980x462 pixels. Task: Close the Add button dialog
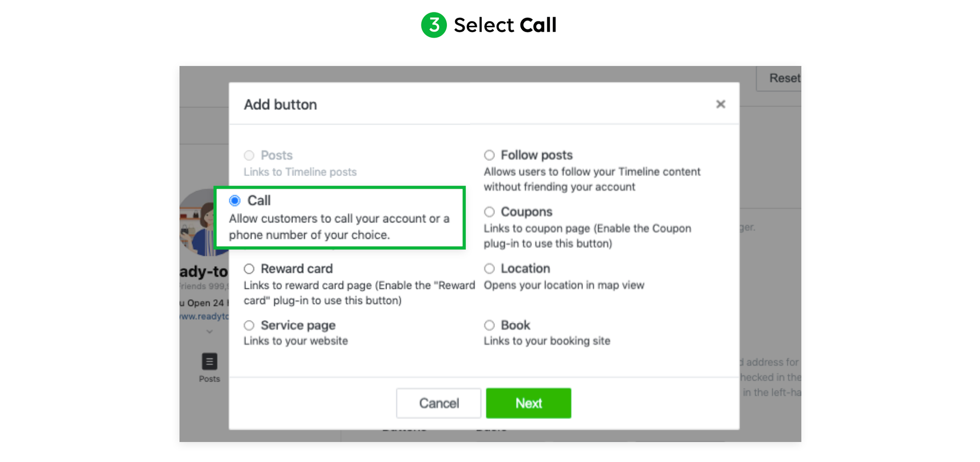720,104
